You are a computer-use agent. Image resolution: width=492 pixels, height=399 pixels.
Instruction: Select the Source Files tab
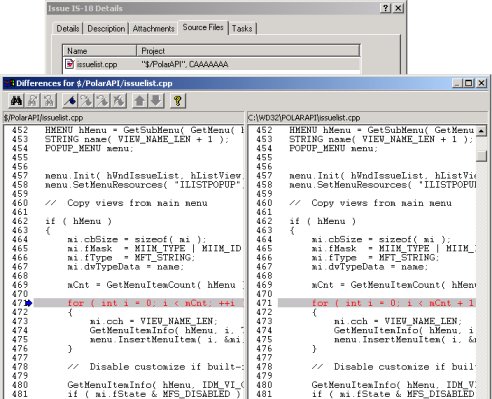coord(203,27)
